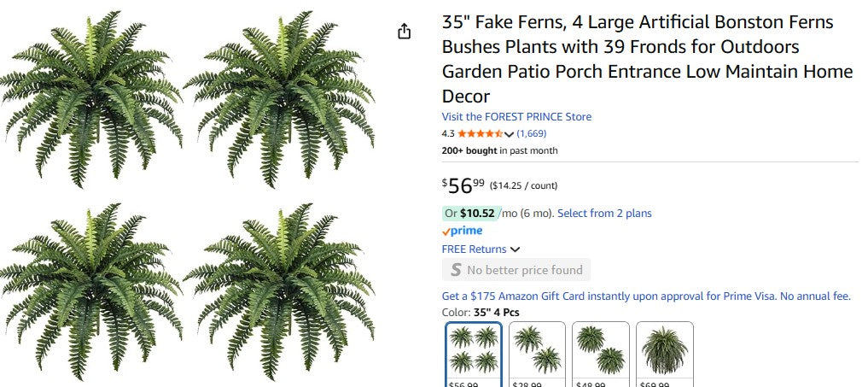The width and height of the screenshot is (868, 387).
Task: Click the orange star rating icons
Action: [481, 134]
